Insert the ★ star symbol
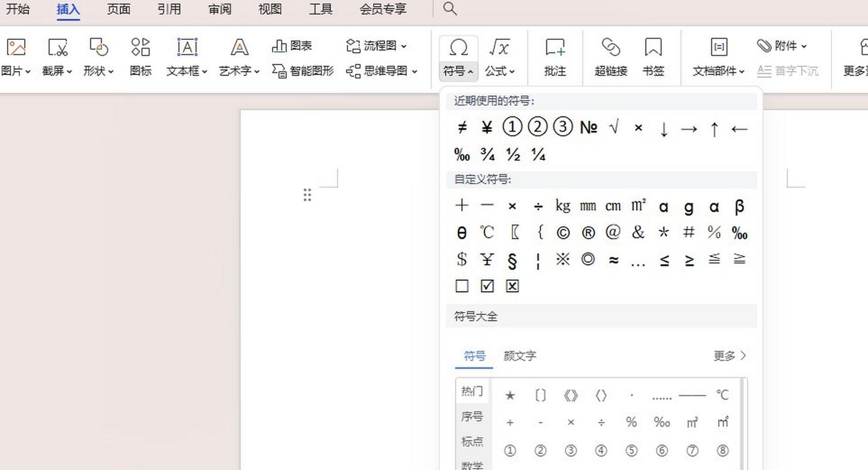Viewport: 868px width, 470px height. coord(510,395)
